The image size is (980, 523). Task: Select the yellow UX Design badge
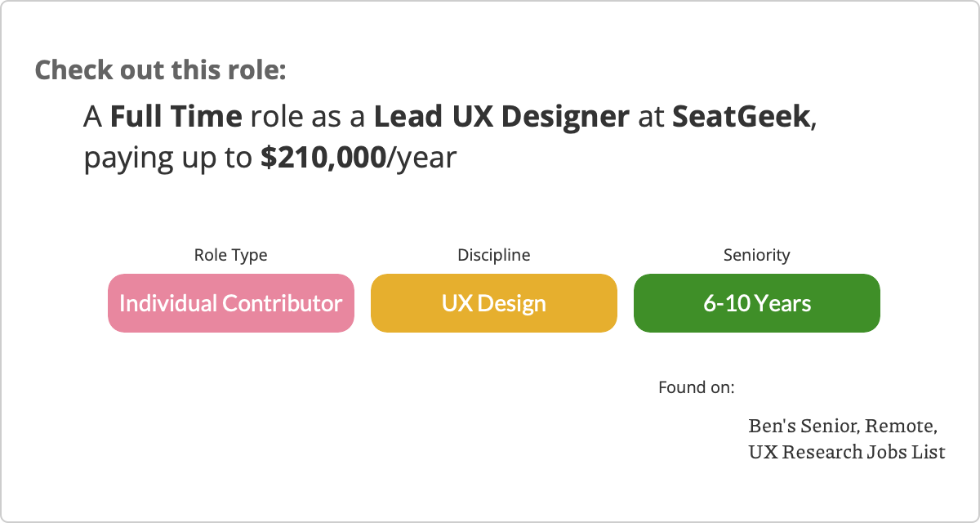click(x=493, y=303)
